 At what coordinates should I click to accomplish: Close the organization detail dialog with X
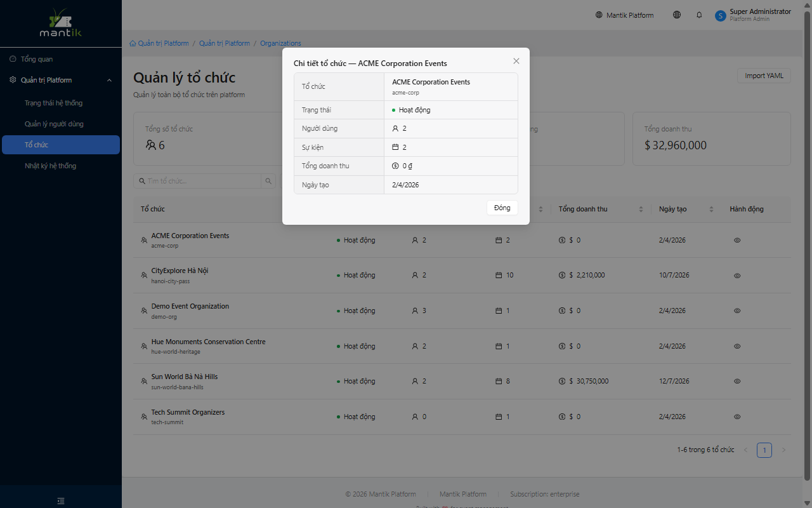516,61
